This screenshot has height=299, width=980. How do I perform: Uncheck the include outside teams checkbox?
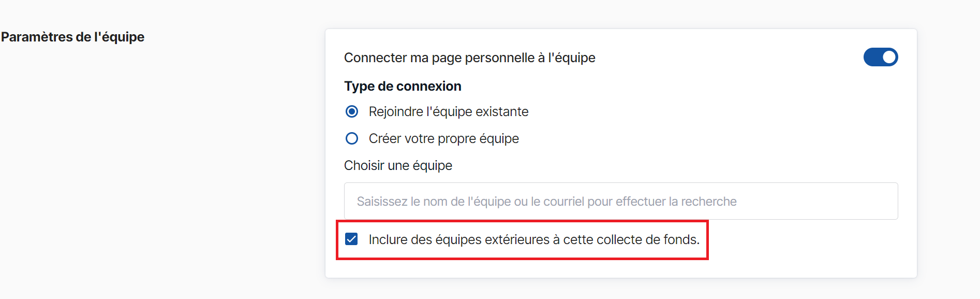click(351, 239)
